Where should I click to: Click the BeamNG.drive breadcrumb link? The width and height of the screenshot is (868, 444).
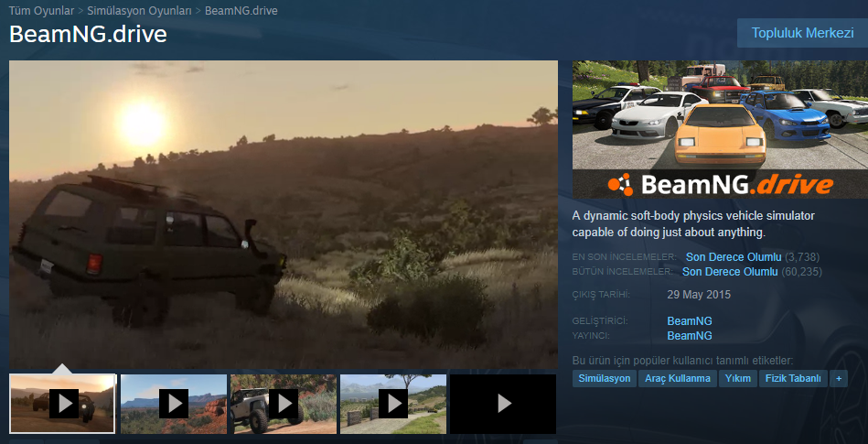pyautogui.click(x=241, y=11)
